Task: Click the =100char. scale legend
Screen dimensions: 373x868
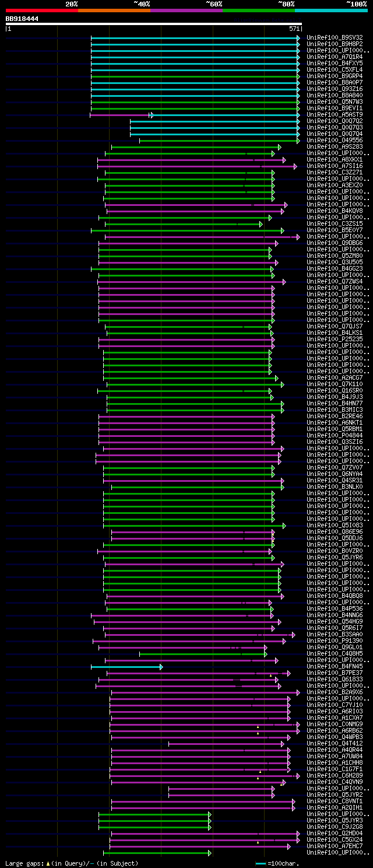Action: coord(277,863)
